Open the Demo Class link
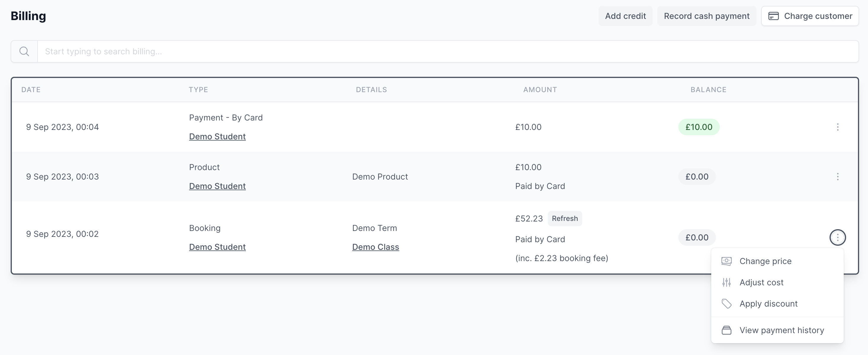The width and height of the screenshot is (868, 355). [x=375, y=247]
